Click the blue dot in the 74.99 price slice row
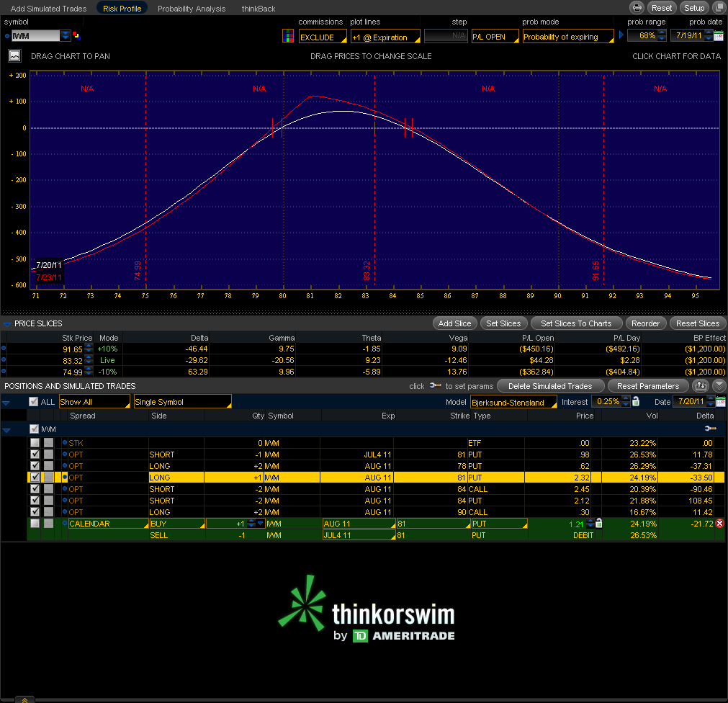 (x=4, y=371)
